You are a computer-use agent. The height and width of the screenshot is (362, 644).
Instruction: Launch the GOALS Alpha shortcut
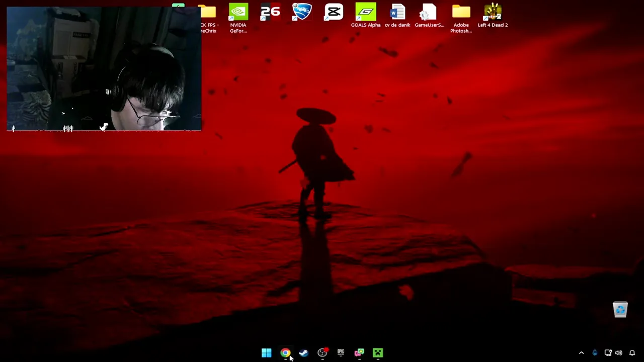[x=366, y=16]
